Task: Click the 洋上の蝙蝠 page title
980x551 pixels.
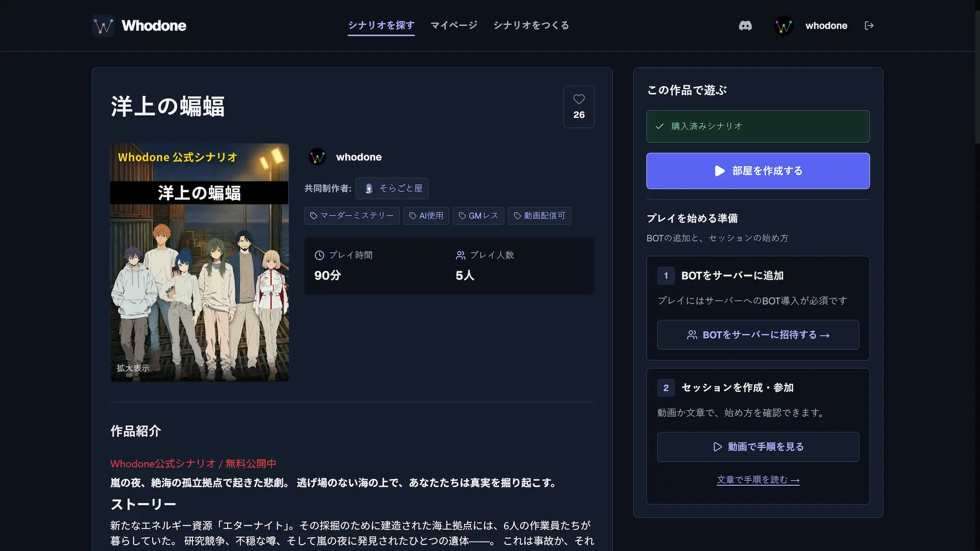Action: (167, 107)
